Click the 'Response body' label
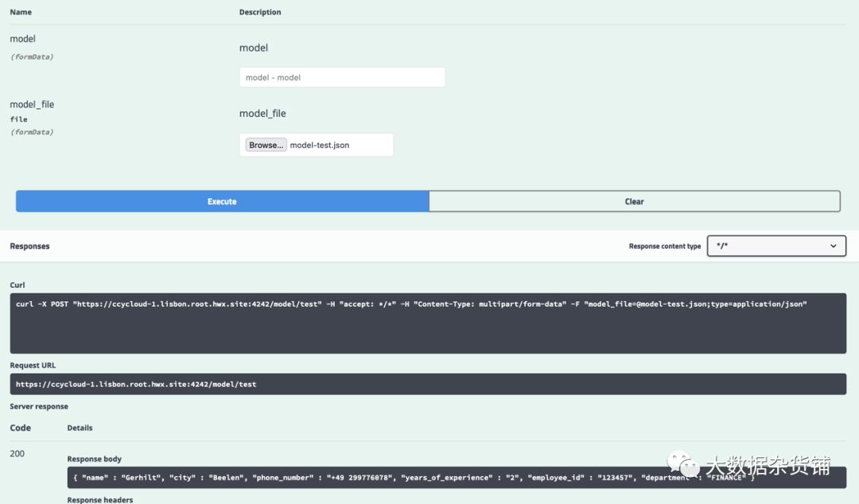This screenshot has width=859, height=504. pos(94,459)
